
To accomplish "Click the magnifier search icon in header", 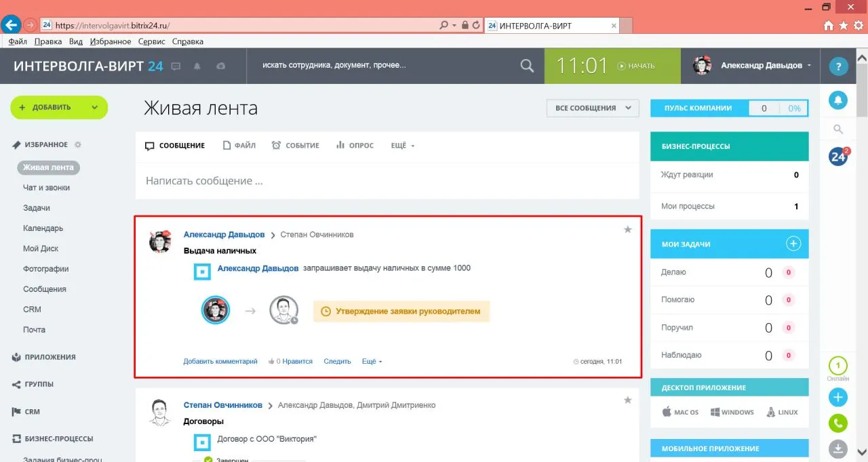I will point(527,66).
